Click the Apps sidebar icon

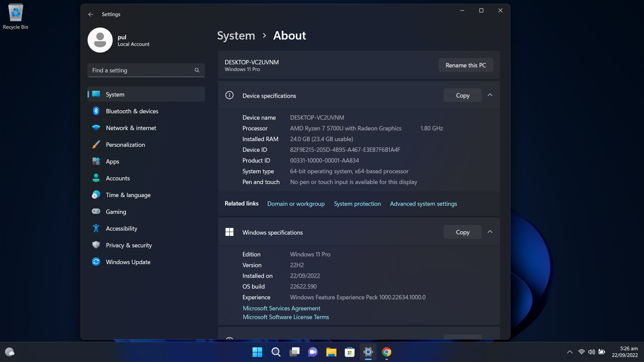pyautogui.click(x=96, y=161)
